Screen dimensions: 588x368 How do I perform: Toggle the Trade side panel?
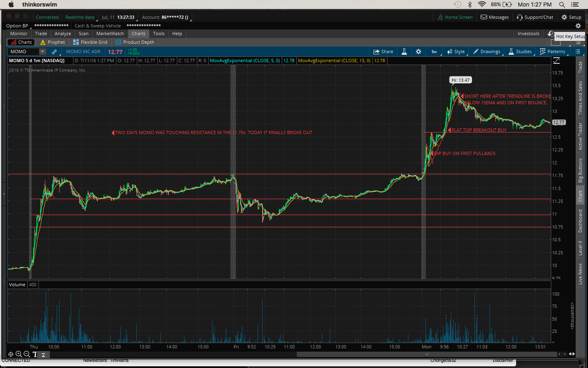coord(580,67)
